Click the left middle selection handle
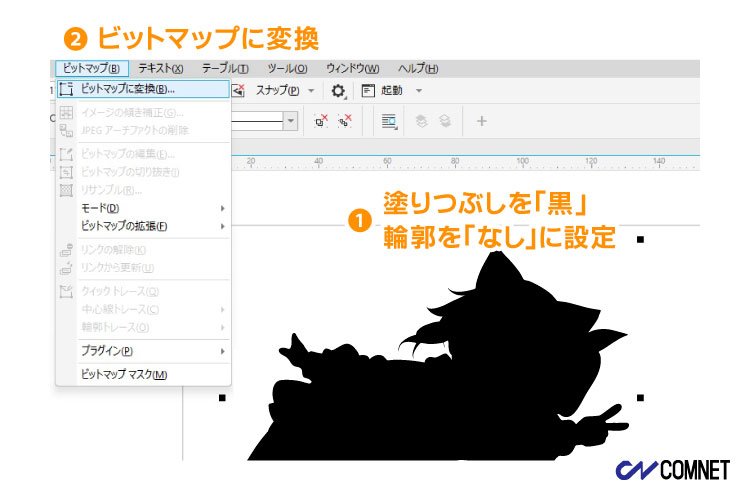Screen dimensions: 750x500 point(222,398)
